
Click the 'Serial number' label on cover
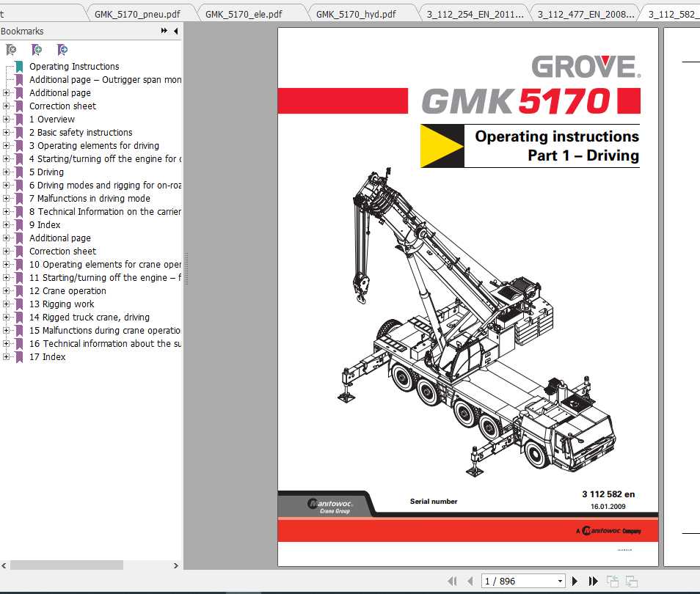(x=434, y=501)
